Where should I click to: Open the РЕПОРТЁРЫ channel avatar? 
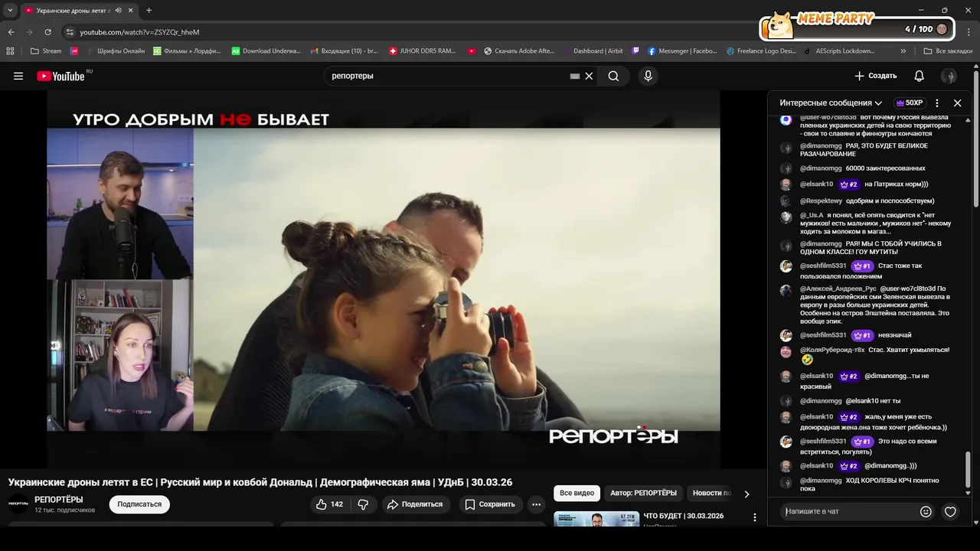18,504
